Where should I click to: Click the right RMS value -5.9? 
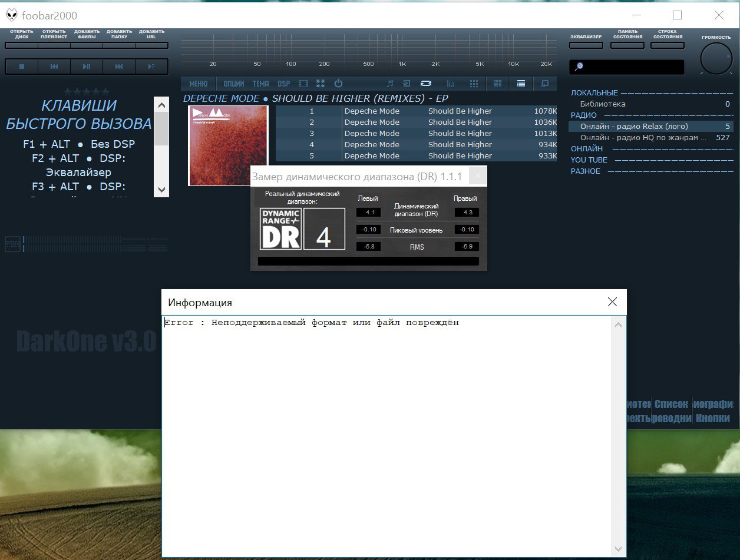[x=467, y=247]
